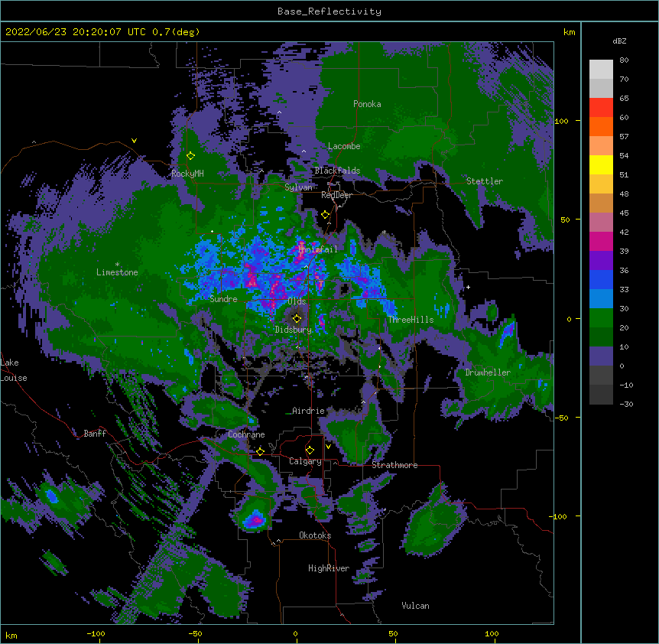Click the dBZ legend heading

click(x=619, y=41)
